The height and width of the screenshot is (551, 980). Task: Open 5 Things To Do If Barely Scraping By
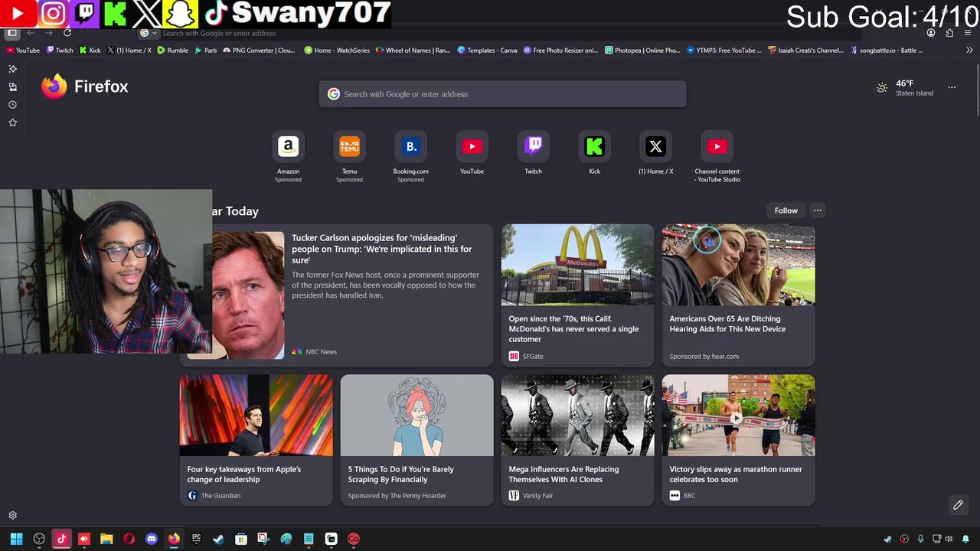[x=401, y=474]
